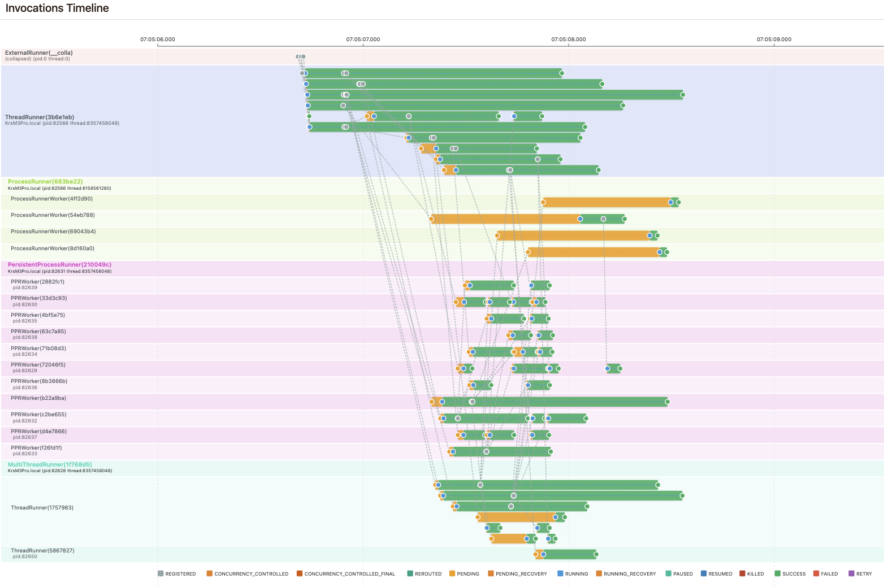Toggle the REGISTERED legend filter
The image size is (884, 588).
tap(160, 574)
